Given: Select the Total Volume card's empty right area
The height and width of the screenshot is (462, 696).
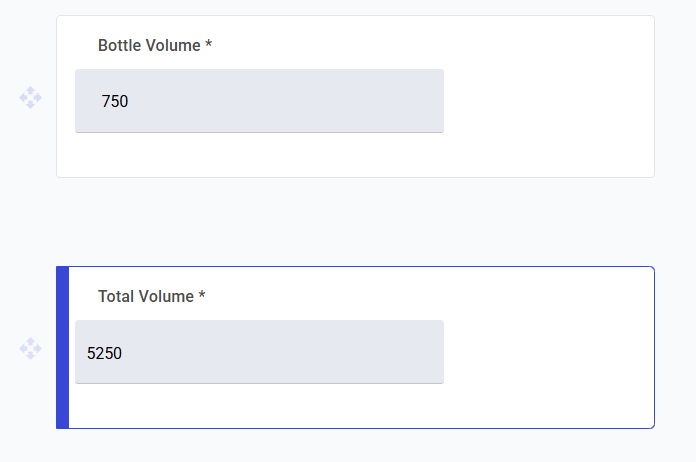Looking at the screenshot, I should pyautogui.click(x=548, y=349).
